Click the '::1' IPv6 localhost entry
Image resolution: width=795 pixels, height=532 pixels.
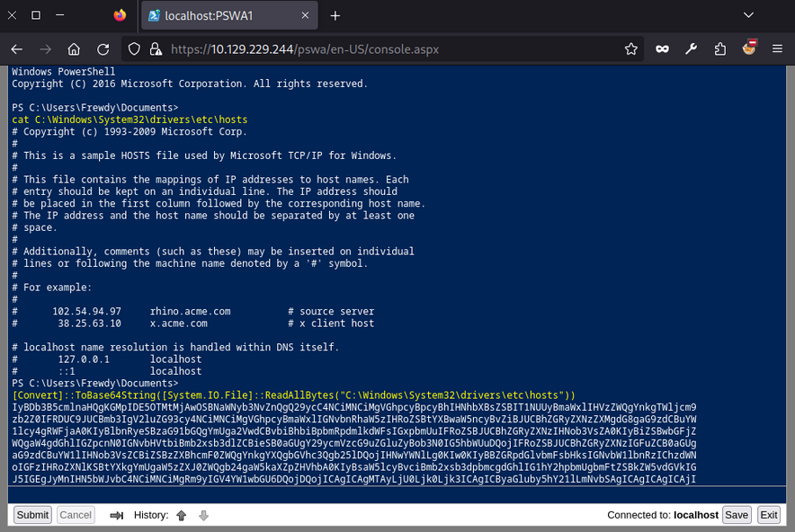pyautogui.click(x=67, y=371)
